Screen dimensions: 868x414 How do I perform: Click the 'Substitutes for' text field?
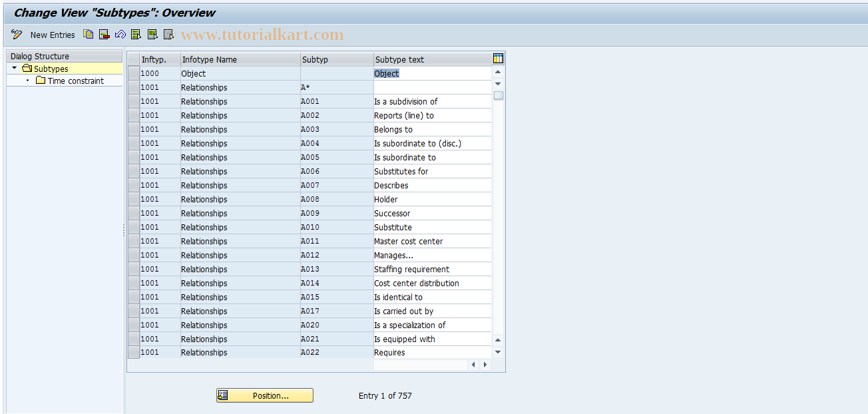pos(433,171)
